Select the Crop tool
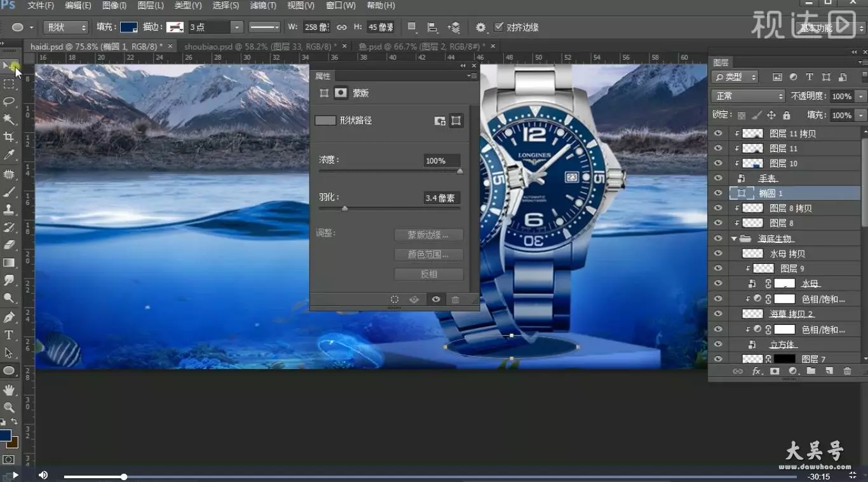Screen dimensions: 868x482 pyautogui.click(x=9, y=137)
